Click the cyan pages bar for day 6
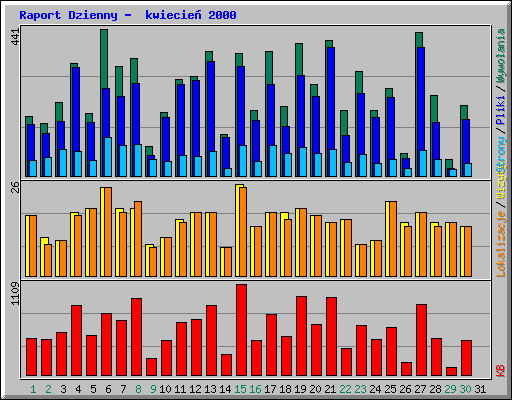This screenshot has width=512, height=400. click(x=108, y=157)
